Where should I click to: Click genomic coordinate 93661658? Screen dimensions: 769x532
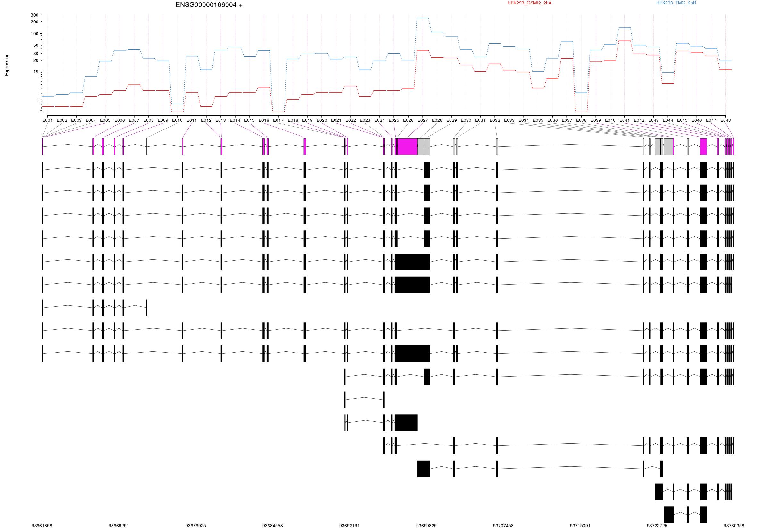pyautogui.click(x=42, y=526)
